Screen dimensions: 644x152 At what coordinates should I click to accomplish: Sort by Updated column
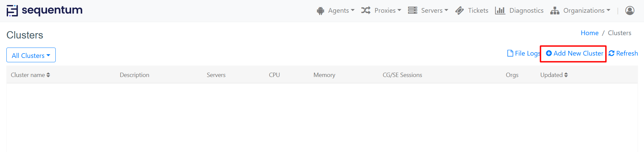coord(554,75)
